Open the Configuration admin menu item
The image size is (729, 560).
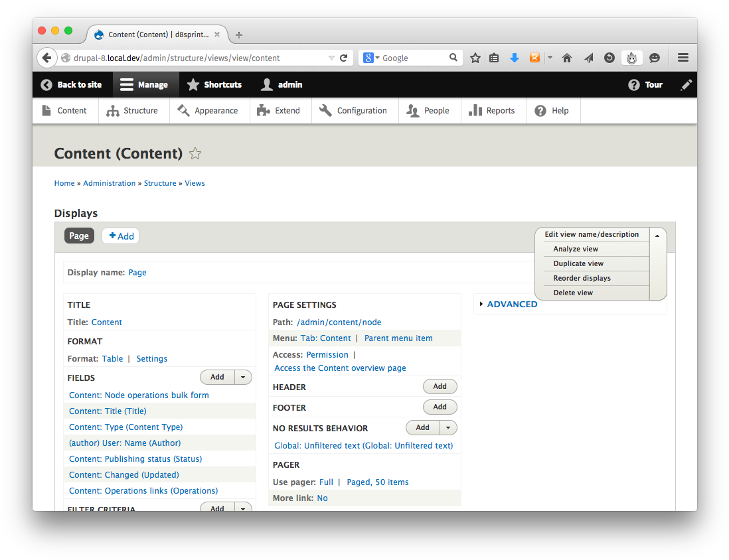click(x=353, y=111)
